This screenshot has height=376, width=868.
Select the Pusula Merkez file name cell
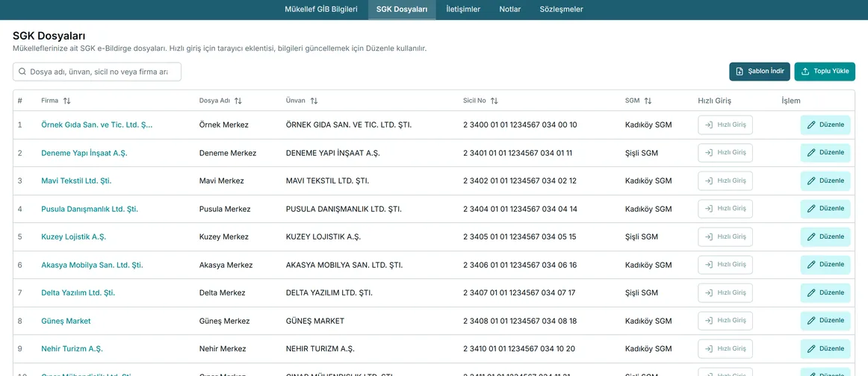[x=225, y=208]
